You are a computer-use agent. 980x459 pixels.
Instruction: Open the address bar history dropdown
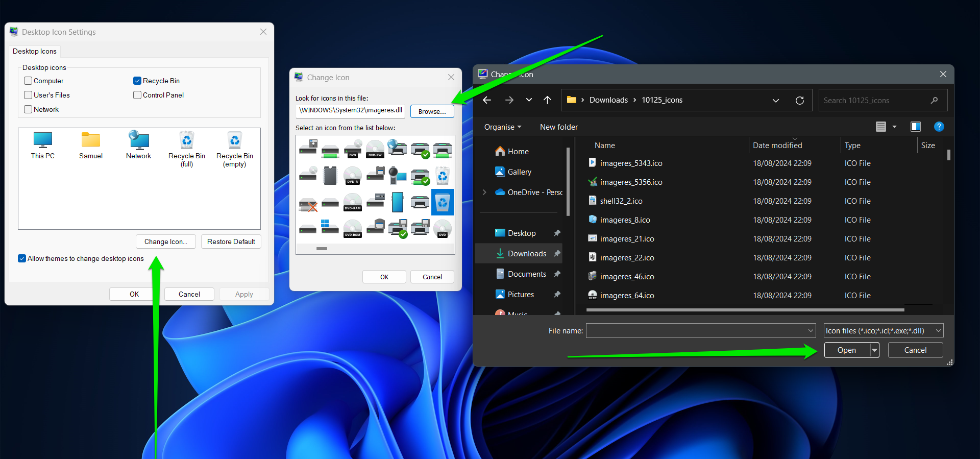[x=776, y=100]
